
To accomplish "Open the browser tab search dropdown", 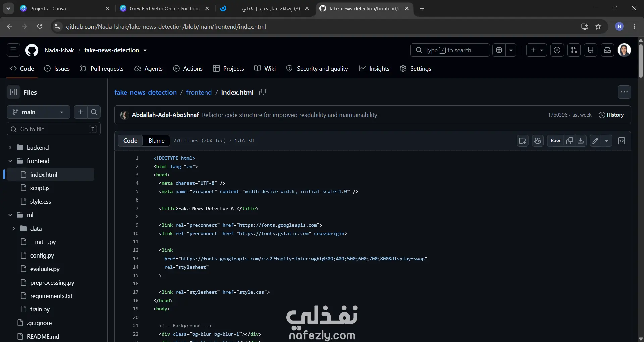I will [x=8, y=8].
